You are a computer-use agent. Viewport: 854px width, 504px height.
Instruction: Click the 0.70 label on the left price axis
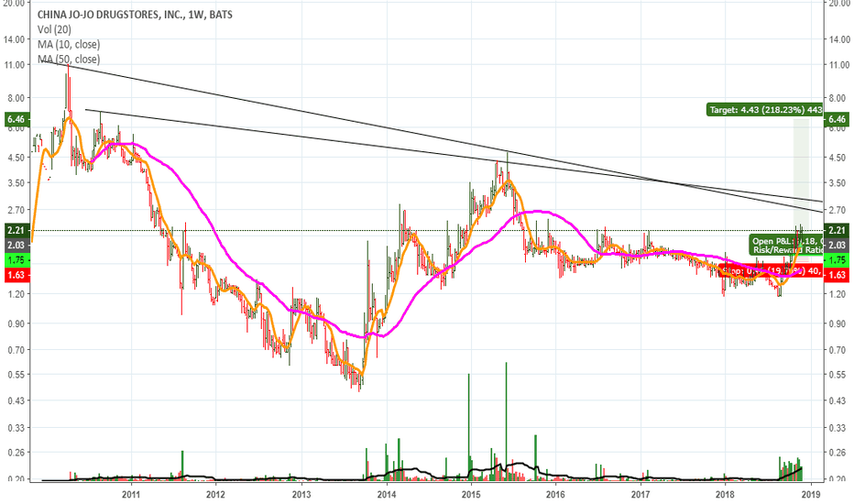pyautogui.click(x=16, y=350)
